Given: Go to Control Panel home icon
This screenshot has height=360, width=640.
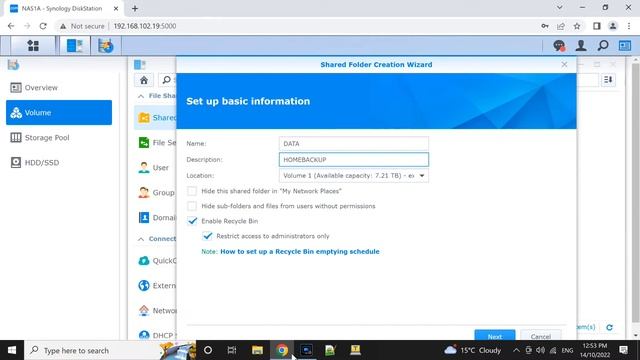Looking at the screenshot, I should pos(144,80).
